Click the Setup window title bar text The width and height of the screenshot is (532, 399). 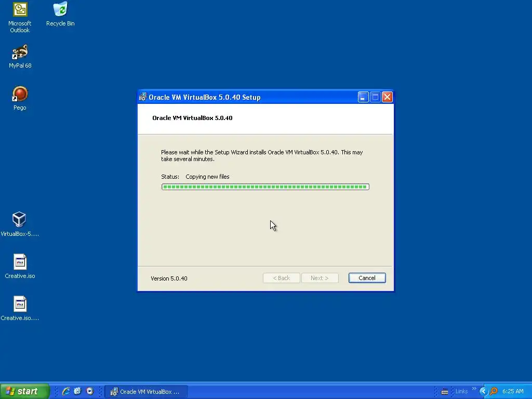[205, 97]
